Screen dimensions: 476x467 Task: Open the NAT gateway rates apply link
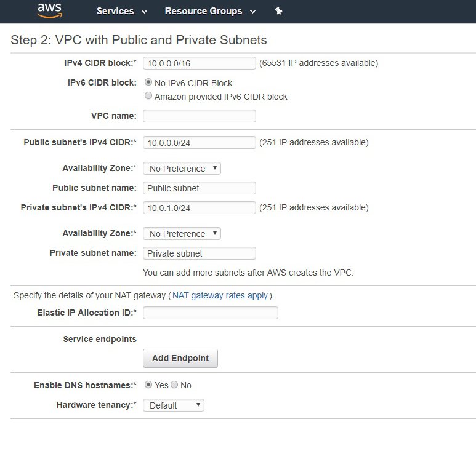220,295
